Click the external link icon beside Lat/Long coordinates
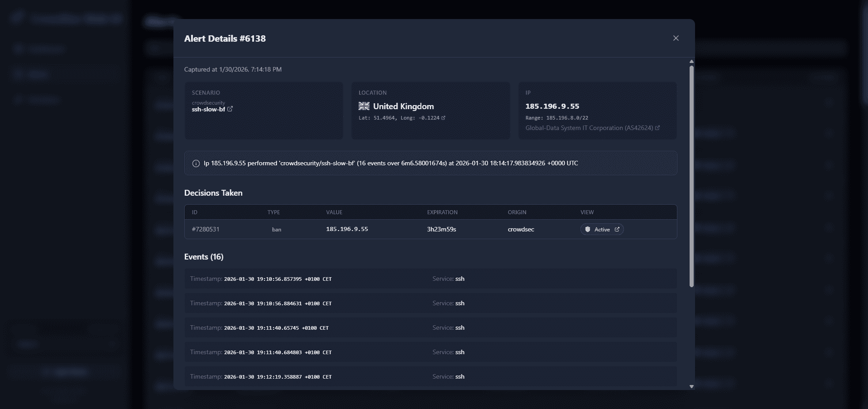The image size is (868, 409). pyautogui.click(x=443, y=118)
